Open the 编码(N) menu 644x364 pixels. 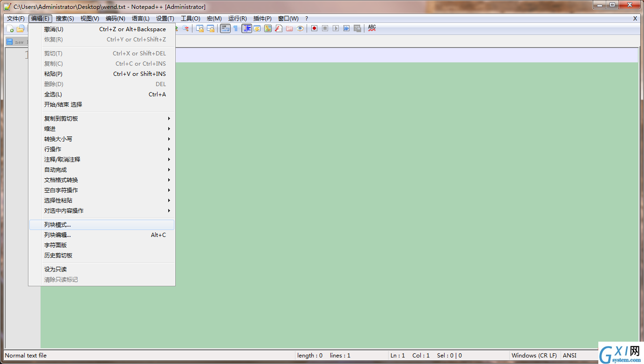[115, 19]
